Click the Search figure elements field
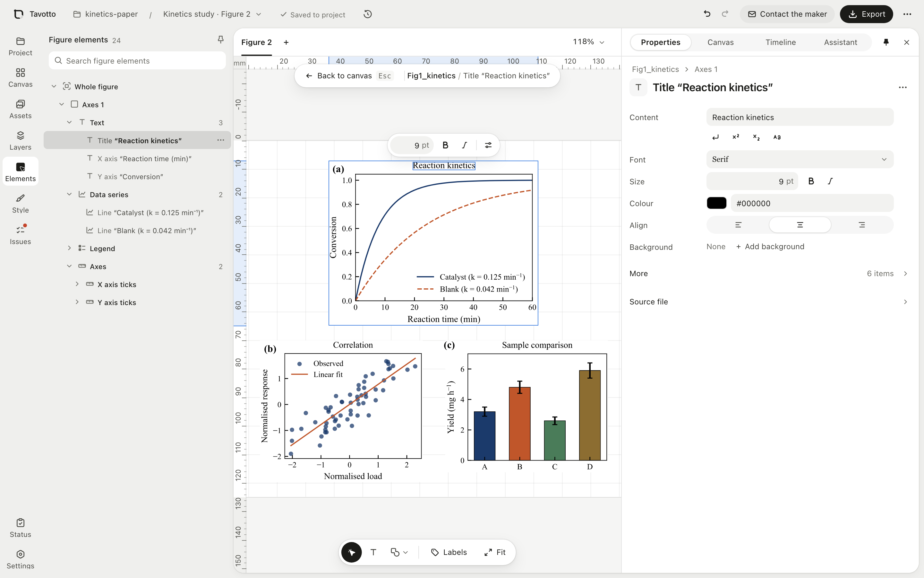 pyautogui.click(x=137, y=61)
